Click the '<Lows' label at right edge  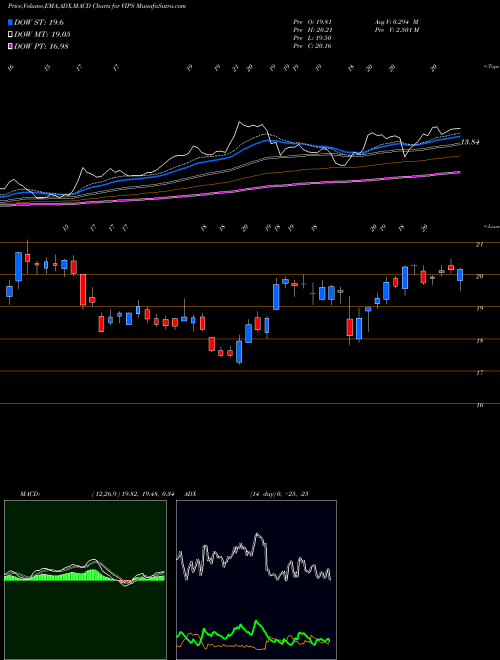[491, 226]
